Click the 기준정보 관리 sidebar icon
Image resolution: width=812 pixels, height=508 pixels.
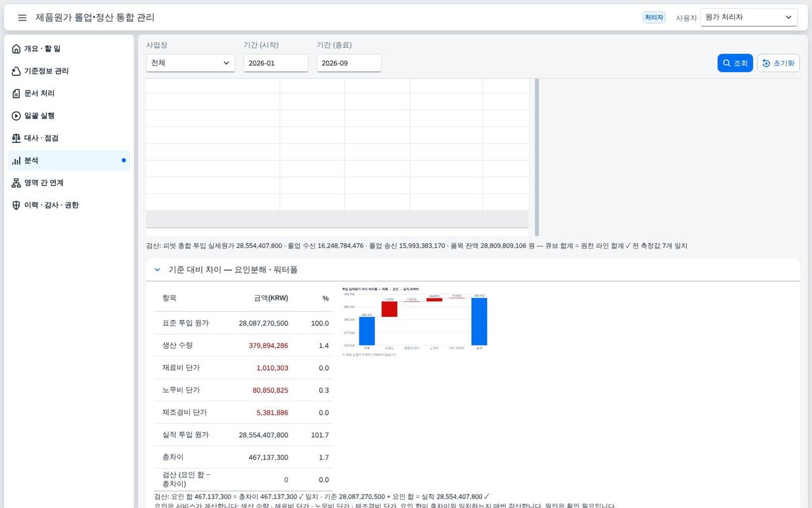point(16,71)
